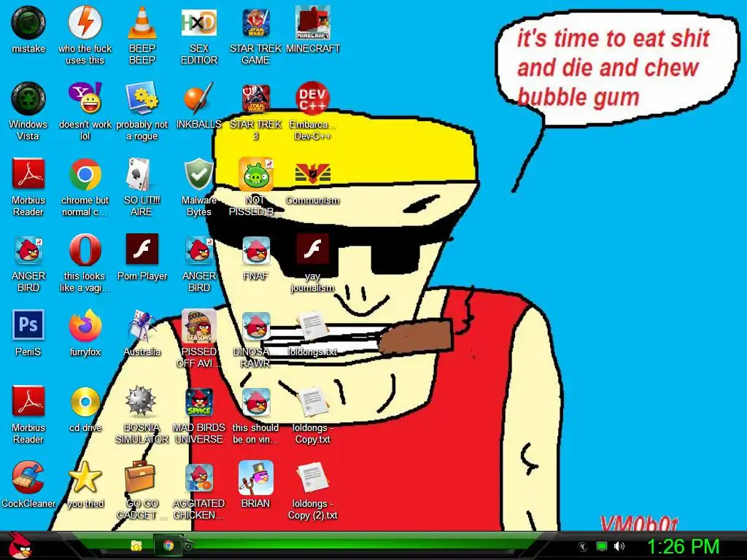The height and width of the screenshot is (560, 747).
Task: Open the FNAF icon
Action: coord(256,251)
